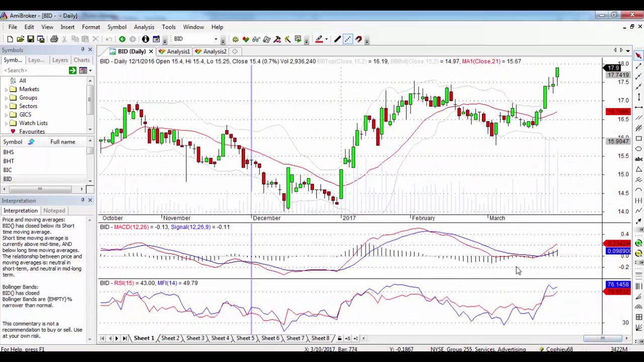Image resolution: width=644 pixels, height=362 pixels.
Task: Select the triangle drawing tool
Action: click(638, 169)
